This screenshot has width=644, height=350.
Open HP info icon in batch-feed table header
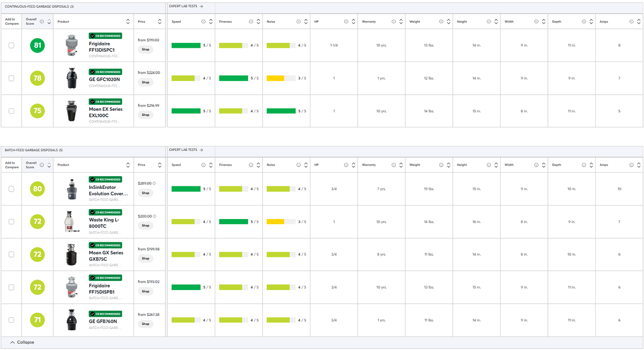point(346,165)
